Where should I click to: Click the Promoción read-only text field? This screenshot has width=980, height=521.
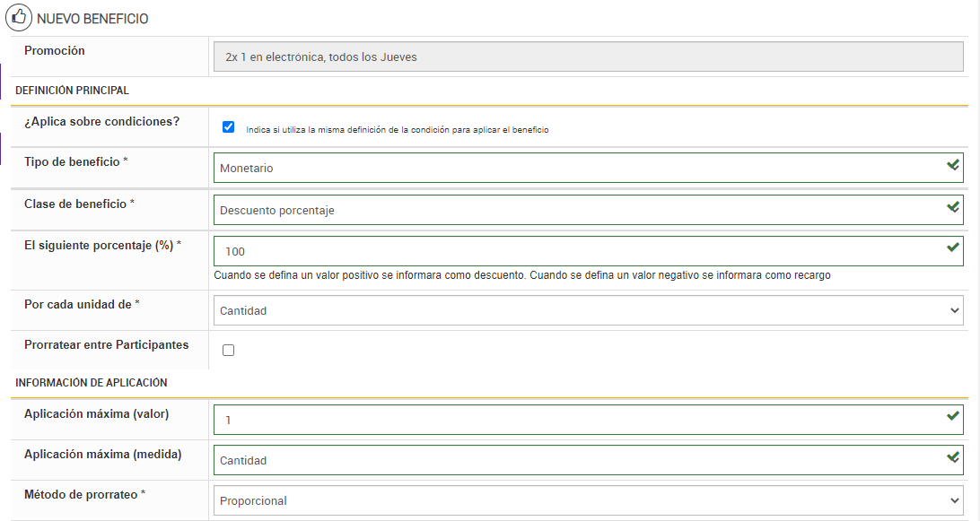point(588,56)
